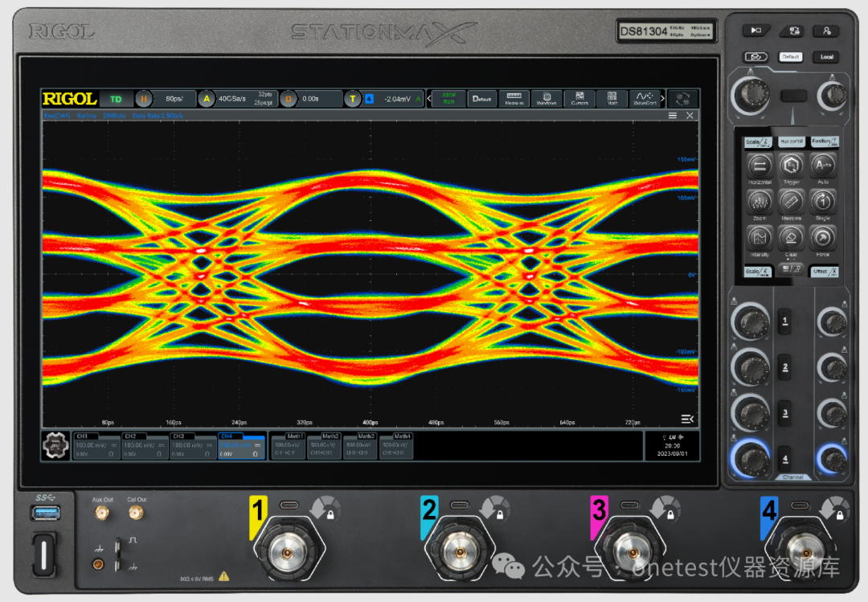Select the waveform control icon beside Math
Image resolution: width=868 pixels, height=602 pixels.
pos(645,99)
